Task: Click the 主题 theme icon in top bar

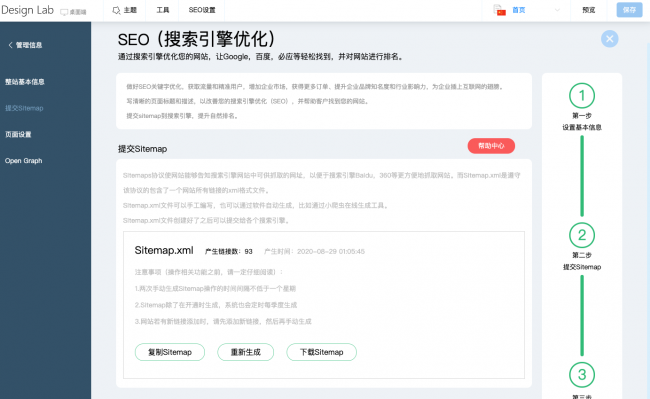Action: point(116,10)
